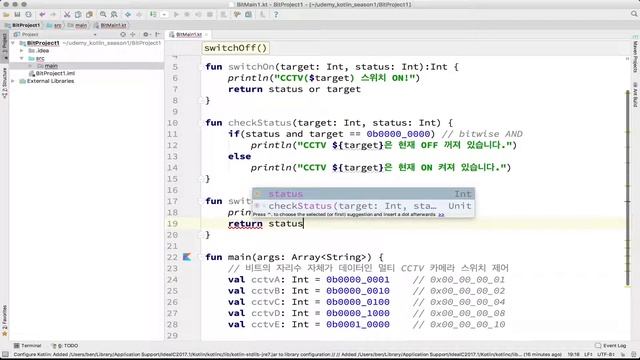Click the Paste toolbar icon
Image resolution: width=640 pixels, height=360 pixels.
point(89,15)
